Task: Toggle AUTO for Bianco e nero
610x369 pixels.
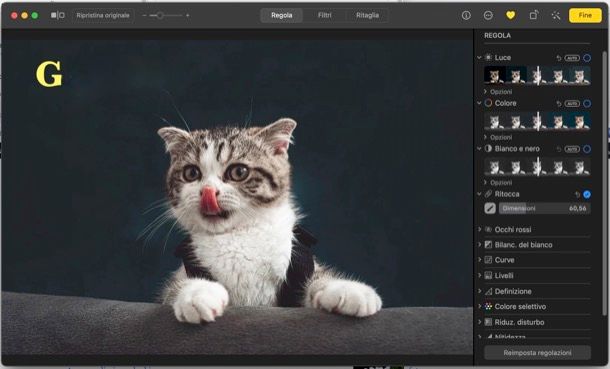Action: click(572, 149)
